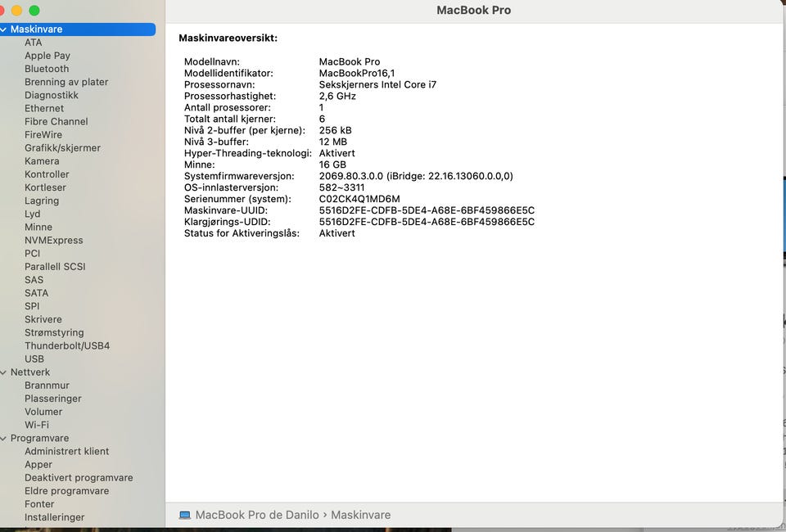Click the 2,6 GHz processor speed value
The width and height of the screenshot is (786, 532).
click(337, 97)
